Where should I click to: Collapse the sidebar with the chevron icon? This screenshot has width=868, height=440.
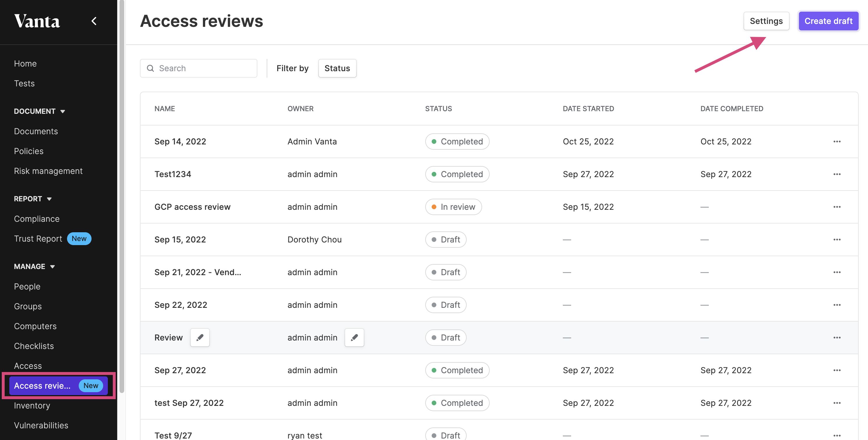(94, 21)
